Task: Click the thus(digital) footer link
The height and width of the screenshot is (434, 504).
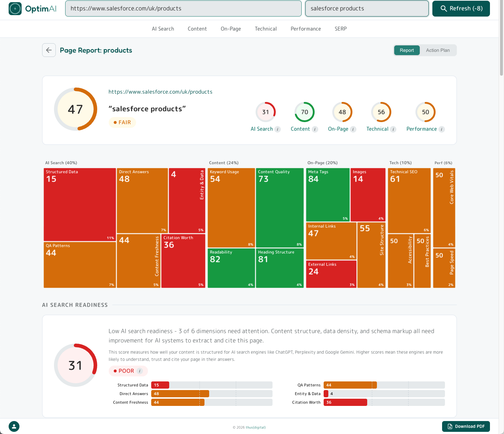Action: (256, 428)
